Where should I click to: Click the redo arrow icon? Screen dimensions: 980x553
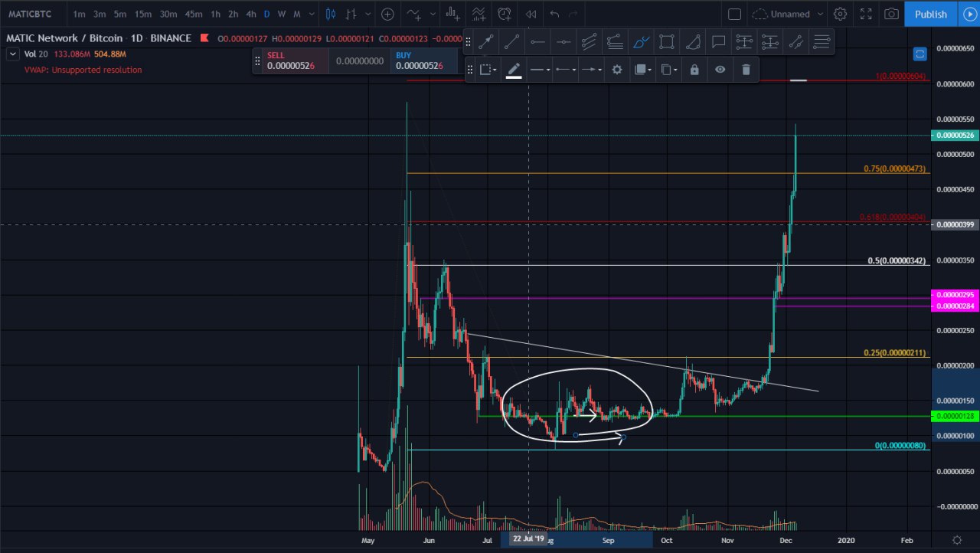(573, 14)
